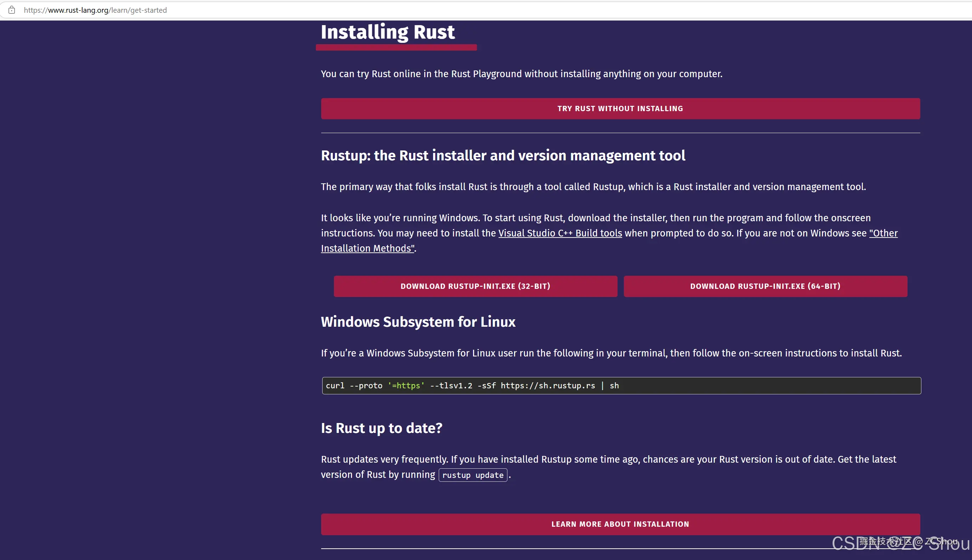Click the "It looks like you're running Windows" paragraph
Viewport: 972px width, 560px height.
(596, 218)
